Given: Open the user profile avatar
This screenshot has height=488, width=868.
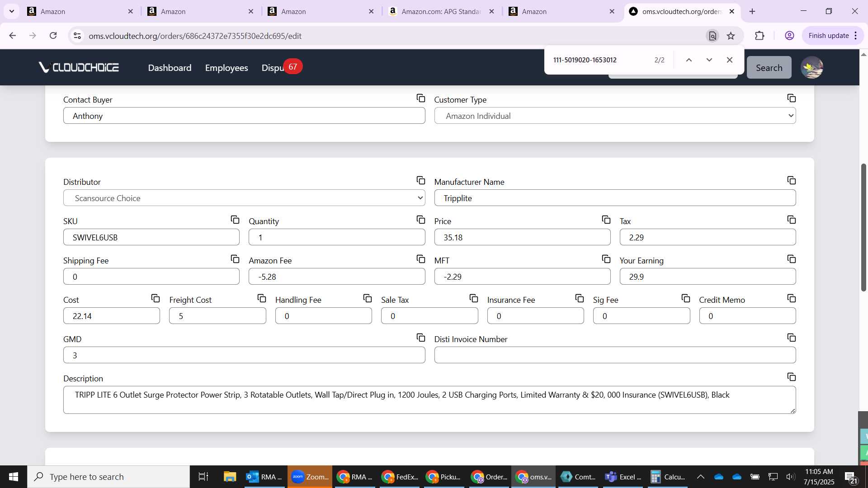Looking at the screenshot, I should pyautogui.click(x=811, y=67).
